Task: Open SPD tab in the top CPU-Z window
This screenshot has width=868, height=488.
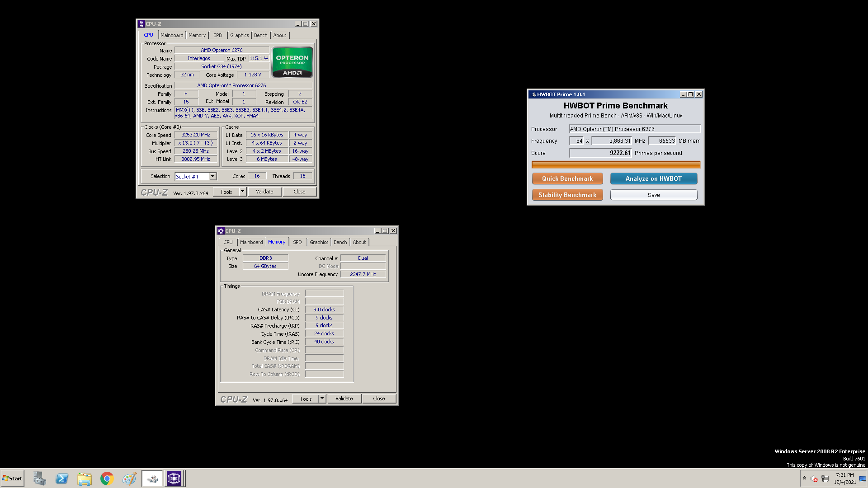Action: (218, 35)
